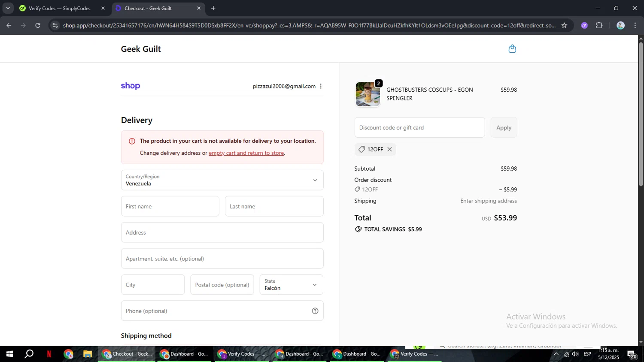Viewport: 644px width, 362px height.
Task: Expand the State Falcón dropdown
Action: click(291, 285)
